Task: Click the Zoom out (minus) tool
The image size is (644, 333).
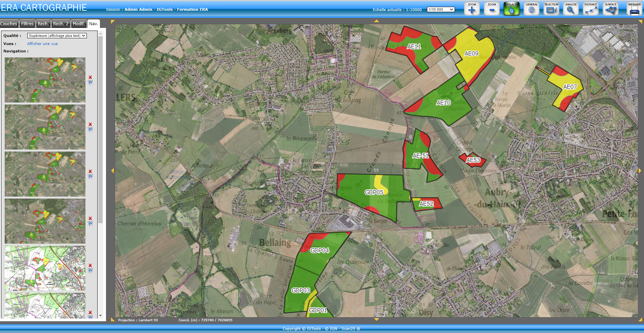Action: (x=492, y=9)
